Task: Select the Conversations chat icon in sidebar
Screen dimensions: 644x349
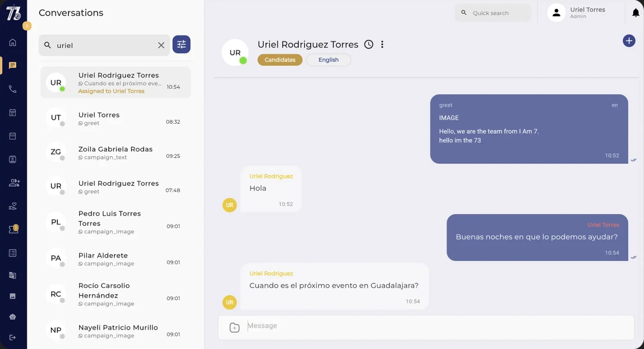Action: 13,65
